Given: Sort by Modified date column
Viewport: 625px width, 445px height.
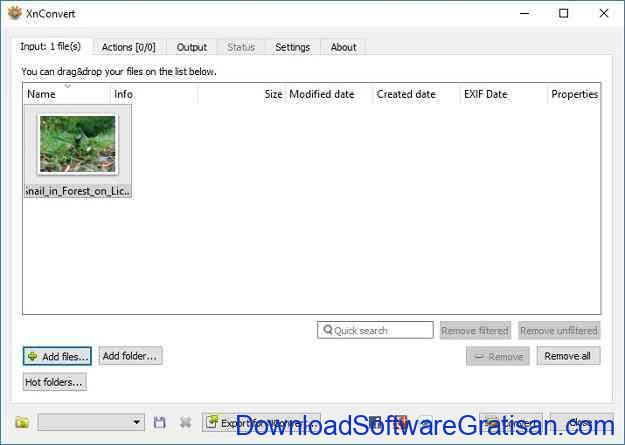Looking at the screenshot, I should click(329, 94).
